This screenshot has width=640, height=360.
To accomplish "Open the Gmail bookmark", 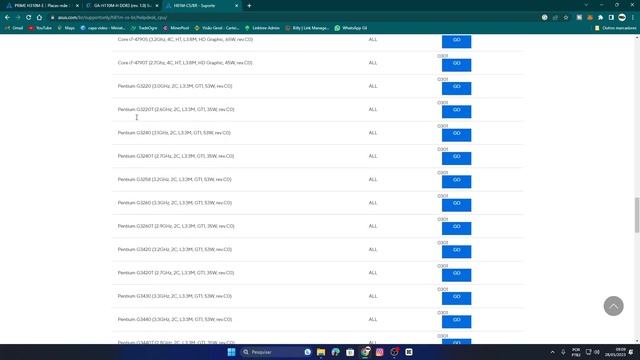I will tap(14, 28).
